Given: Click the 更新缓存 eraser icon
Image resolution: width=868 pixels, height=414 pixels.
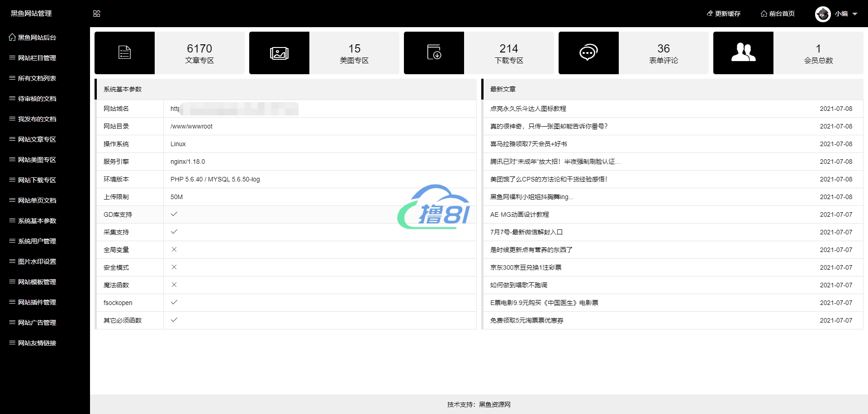Looking at the screenshot, I should (x=710, y=14).
